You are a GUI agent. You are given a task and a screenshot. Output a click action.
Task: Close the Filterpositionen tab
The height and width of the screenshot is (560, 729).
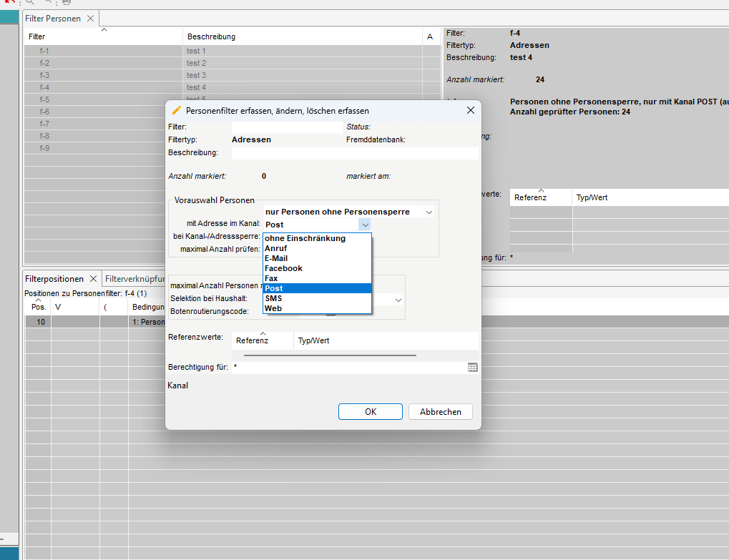(x=93, y=279)
